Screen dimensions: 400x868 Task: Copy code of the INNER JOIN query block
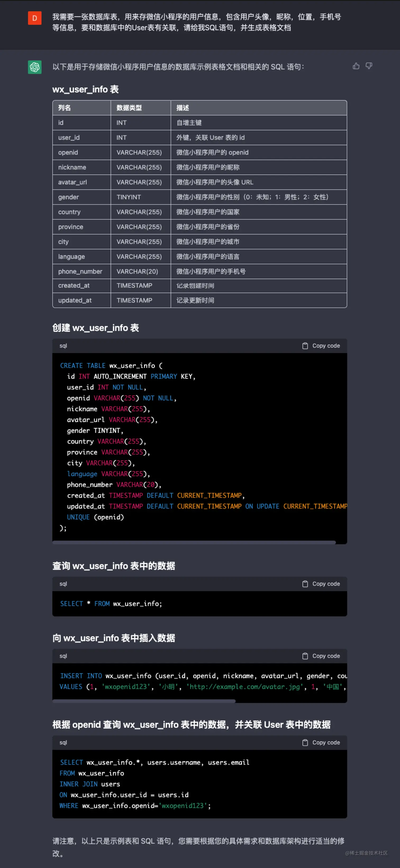pyautogui.click(x=321, y=742)
